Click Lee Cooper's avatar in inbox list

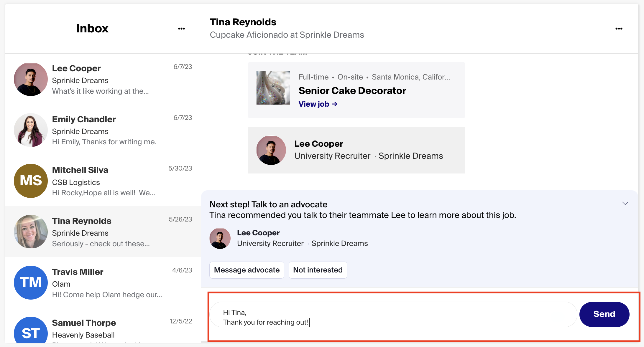[31, 80]
